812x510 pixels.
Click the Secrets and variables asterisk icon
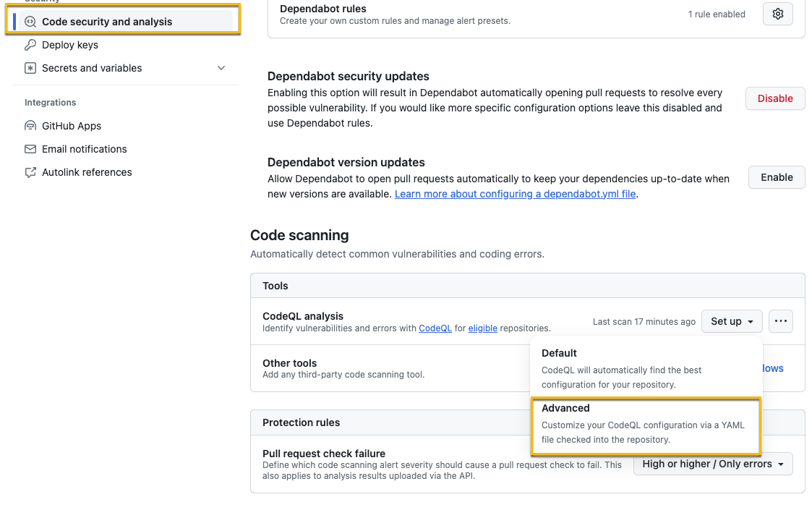(x=30, y=68)
